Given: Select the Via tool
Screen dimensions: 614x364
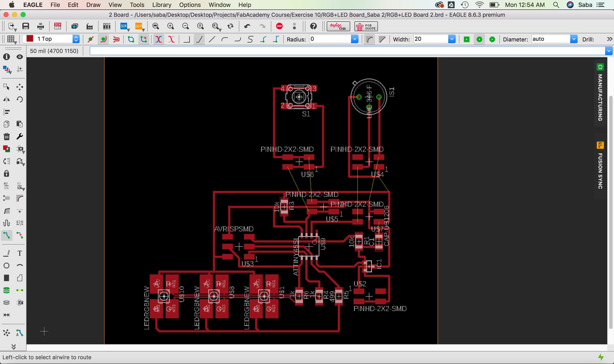Looking at the screenshot, I should 6,290.
